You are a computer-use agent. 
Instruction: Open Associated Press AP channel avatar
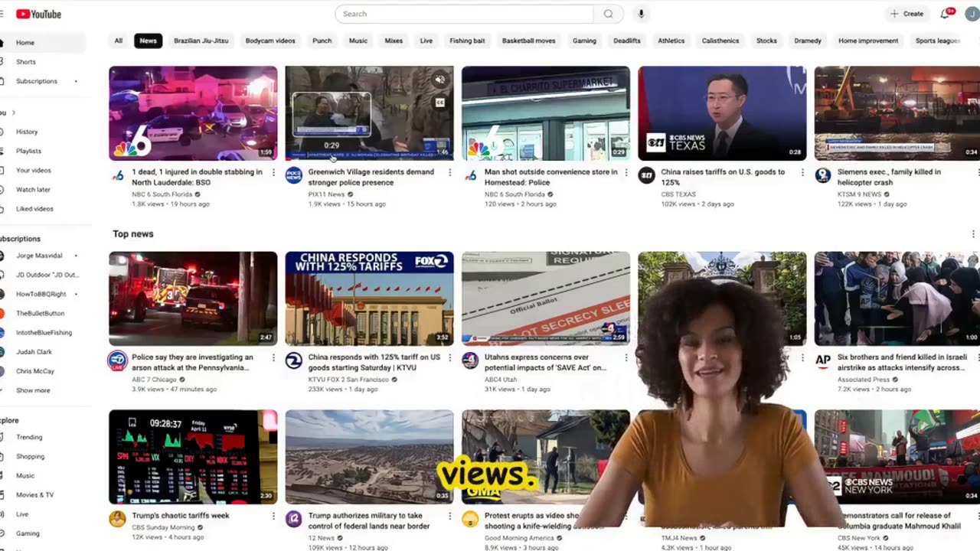(x=822, y=360)
